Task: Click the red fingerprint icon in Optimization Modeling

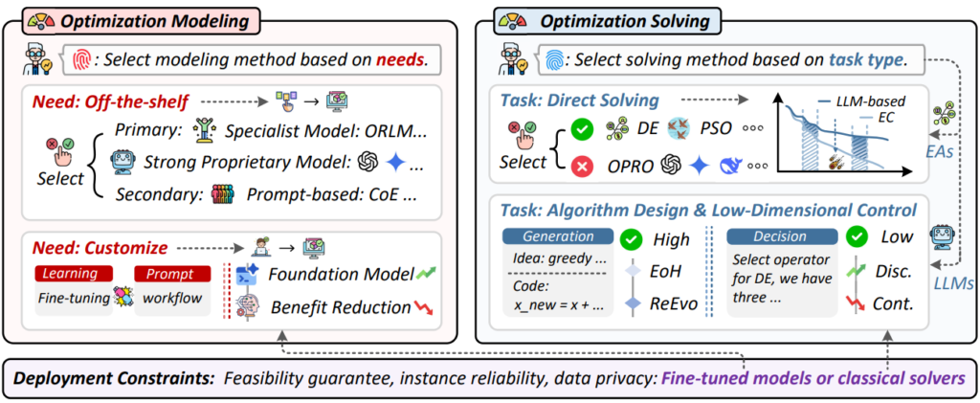Action: point(82,60)
